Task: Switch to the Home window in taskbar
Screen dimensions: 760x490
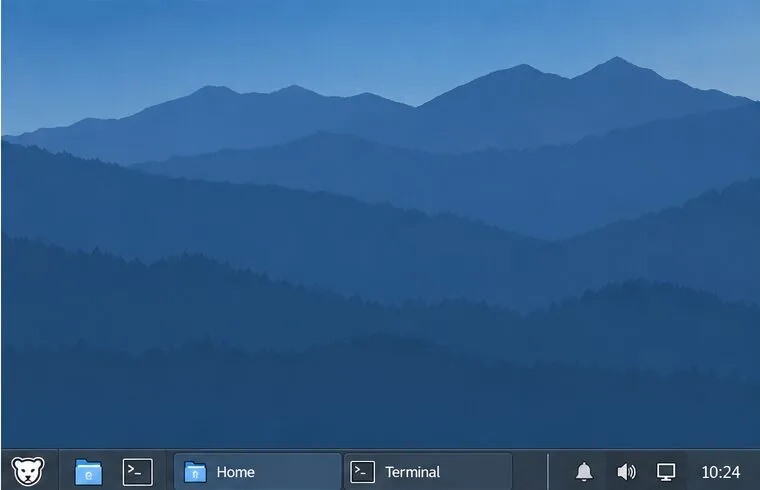Action: pos(257,472)
